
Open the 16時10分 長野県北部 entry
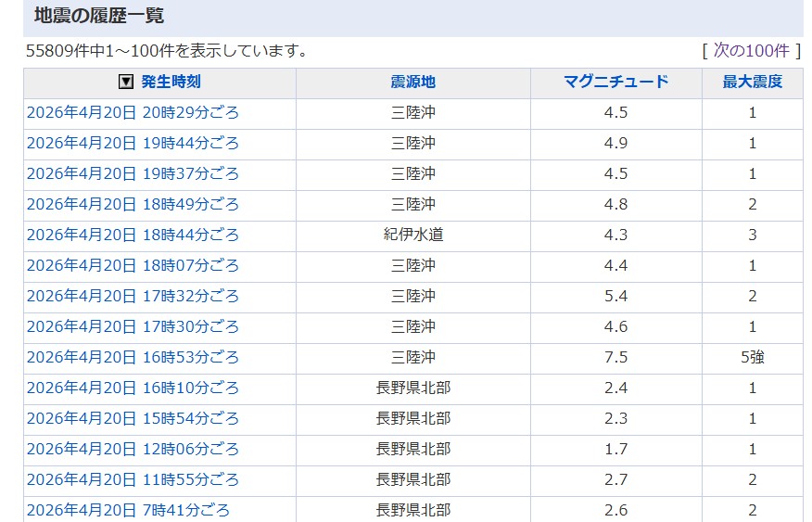click(x=133, y=388)
